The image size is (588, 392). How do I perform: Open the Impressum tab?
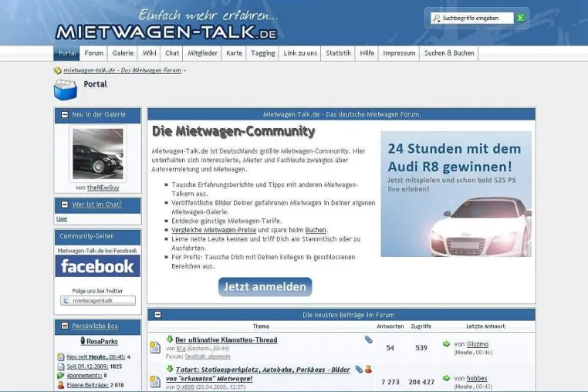pyautogui.click(x=399, y=53)
